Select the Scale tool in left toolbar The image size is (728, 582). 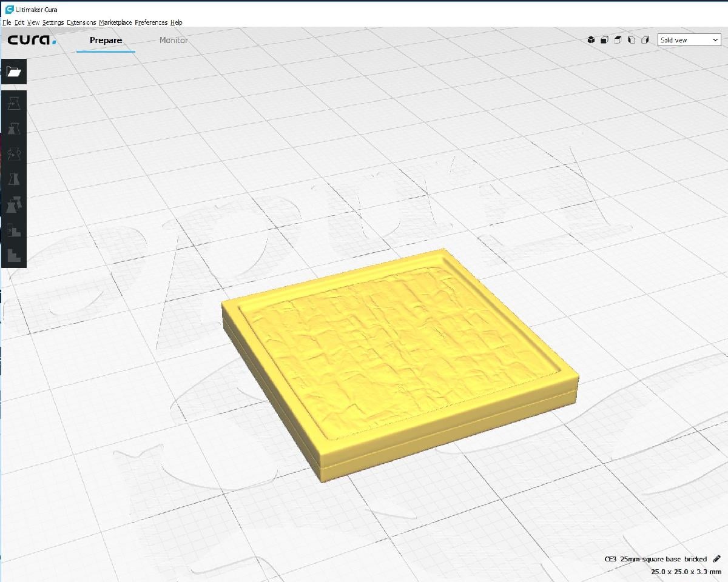pyautogui.click(x=13, y=129)
